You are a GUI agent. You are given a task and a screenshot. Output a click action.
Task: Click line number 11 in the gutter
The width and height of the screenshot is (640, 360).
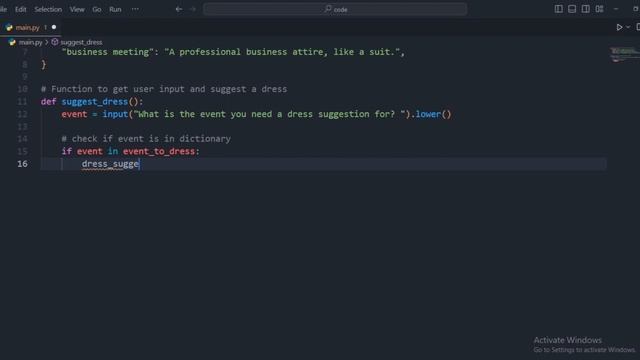[22, 102]
